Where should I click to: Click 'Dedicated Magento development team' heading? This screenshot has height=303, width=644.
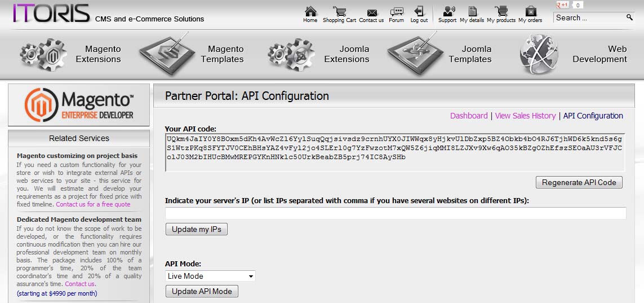coord(79,219)
